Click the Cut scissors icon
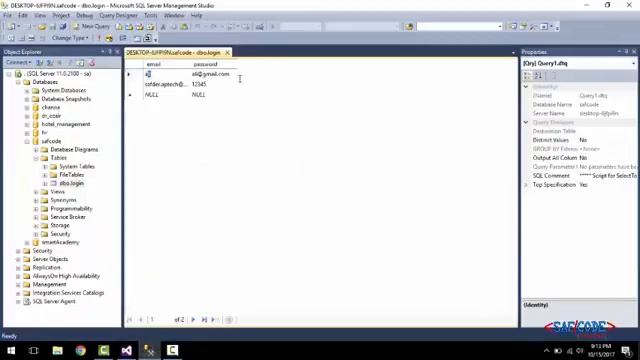The image size is (640, 360). coord(163,27)
